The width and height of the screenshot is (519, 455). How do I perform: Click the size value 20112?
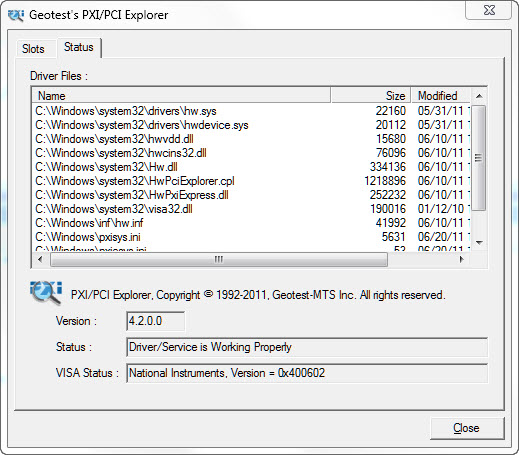(391, 125)
